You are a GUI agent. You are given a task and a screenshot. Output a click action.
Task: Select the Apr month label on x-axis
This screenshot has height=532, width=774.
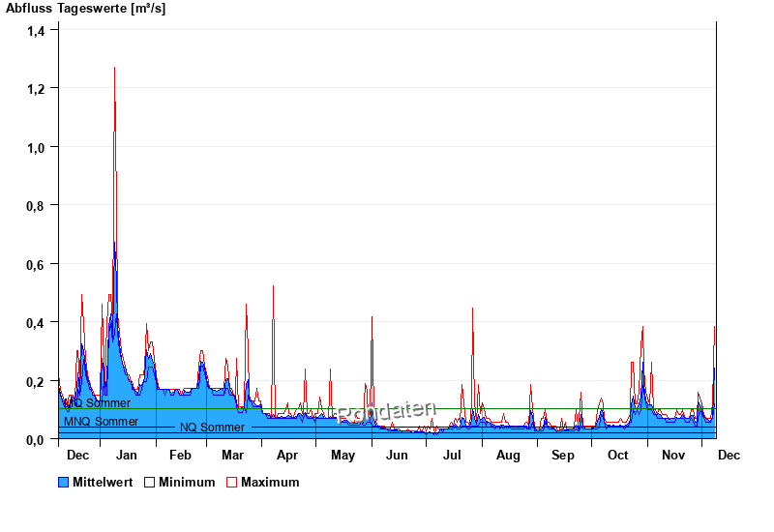[x=287, y=455]
